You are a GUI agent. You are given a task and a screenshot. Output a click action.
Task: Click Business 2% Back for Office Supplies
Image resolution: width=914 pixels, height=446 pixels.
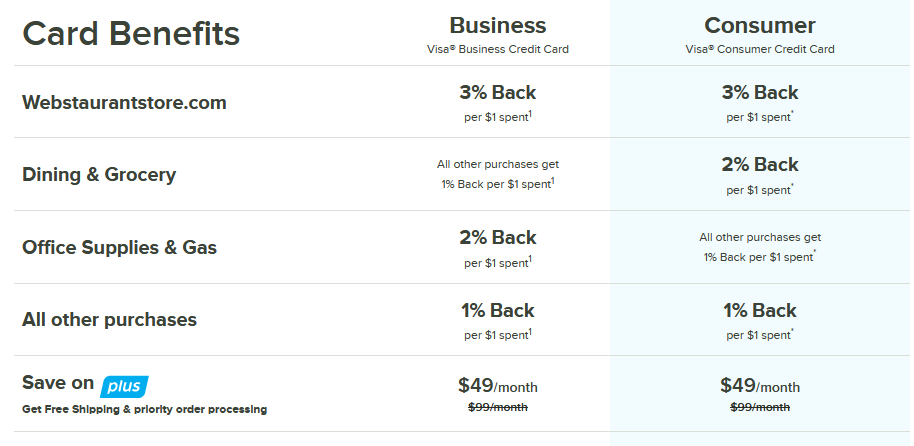click(x=497, y=238)
